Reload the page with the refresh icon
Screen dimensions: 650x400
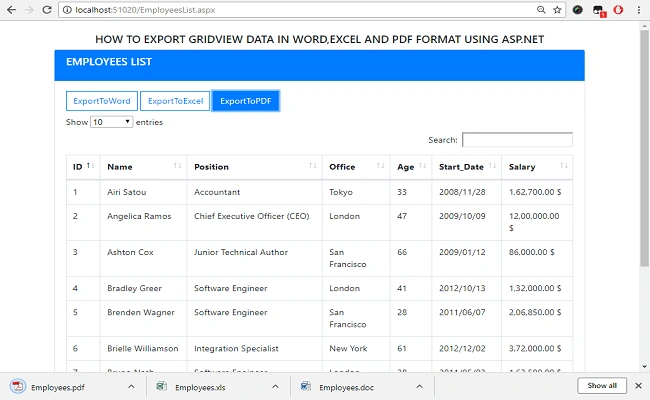coord(47,10)
